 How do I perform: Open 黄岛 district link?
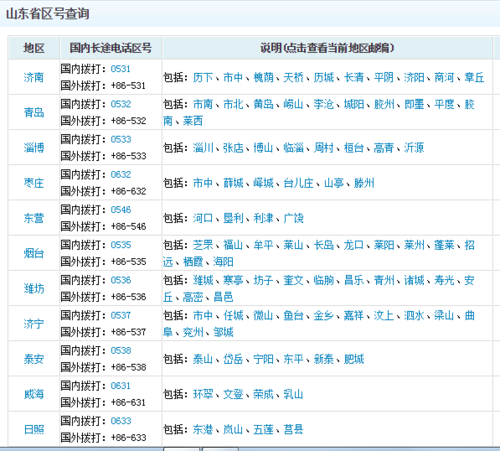263,104
